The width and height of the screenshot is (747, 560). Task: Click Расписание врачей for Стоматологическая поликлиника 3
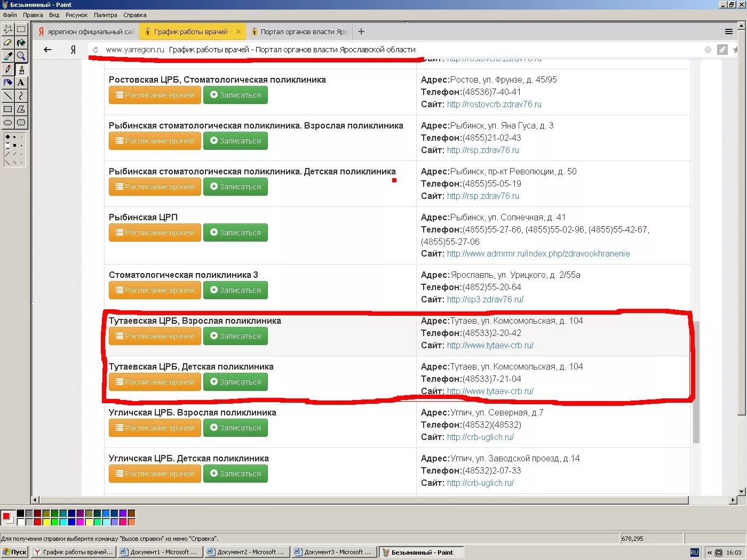point(155,290)
